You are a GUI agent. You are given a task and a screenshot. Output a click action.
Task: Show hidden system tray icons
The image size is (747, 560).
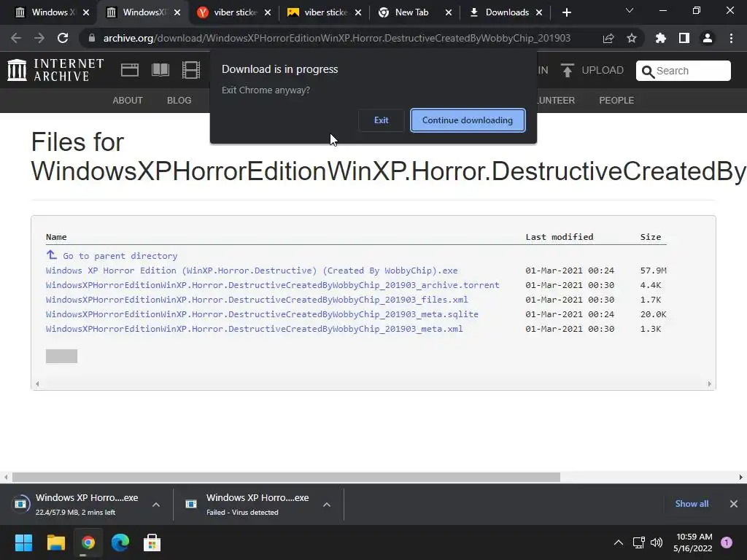(619, 542)
